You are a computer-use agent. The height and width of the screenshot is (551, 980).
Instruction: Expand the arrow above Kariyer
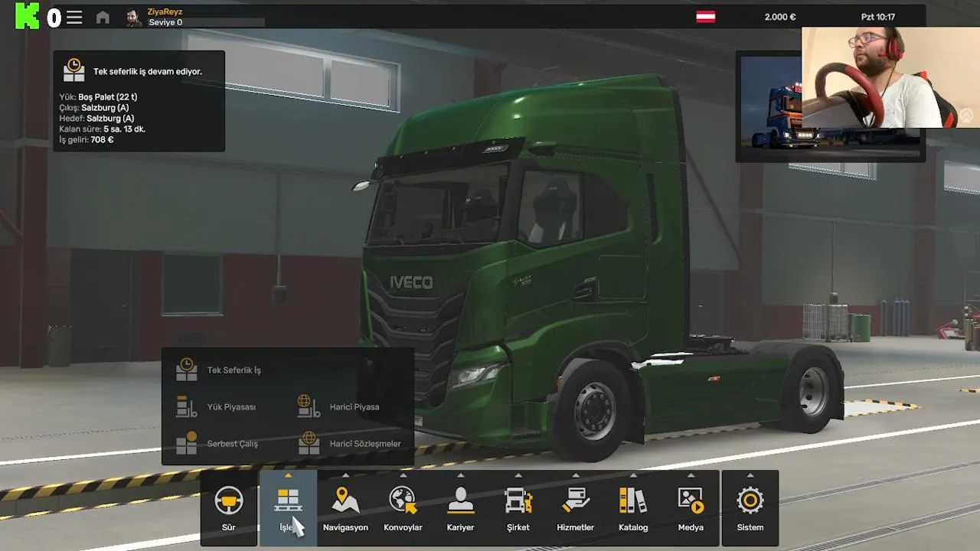point(460,475)
